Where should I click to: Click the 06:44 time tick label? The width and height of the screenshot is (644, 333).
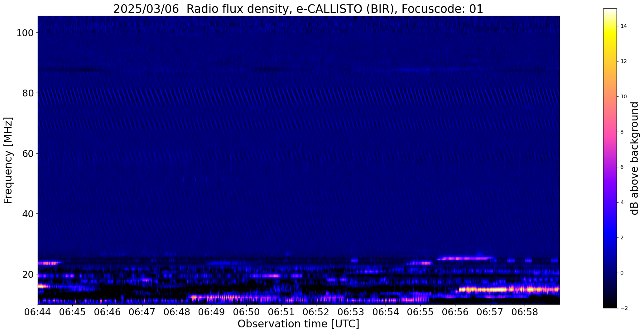click(38, 312)
